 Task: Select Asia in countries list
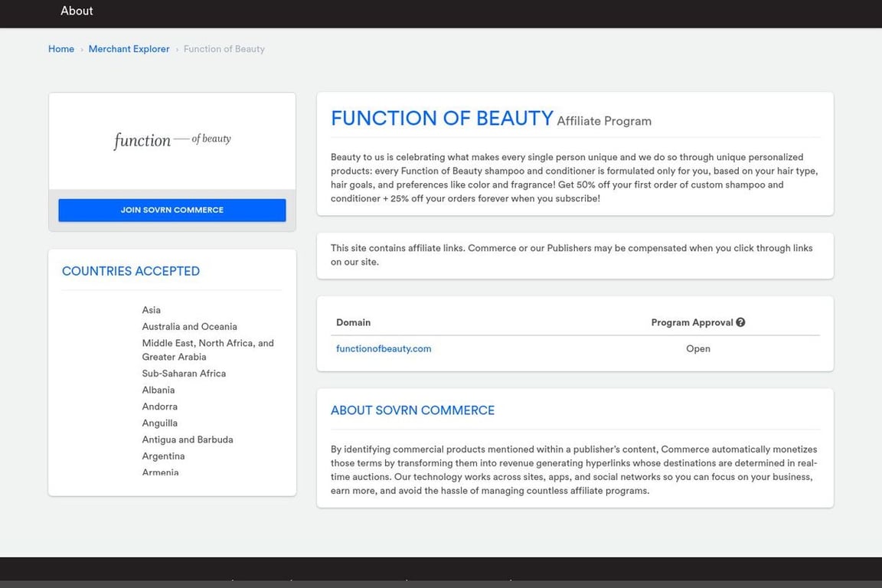click(x=152, y=310)
